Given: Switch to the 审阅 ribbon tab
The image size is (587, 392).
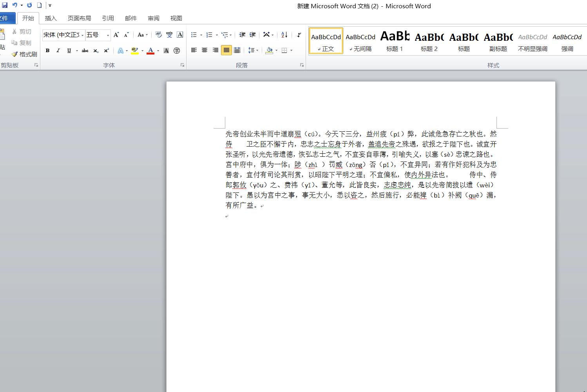Looking at the screenshot, I should [x=153, y=18].
